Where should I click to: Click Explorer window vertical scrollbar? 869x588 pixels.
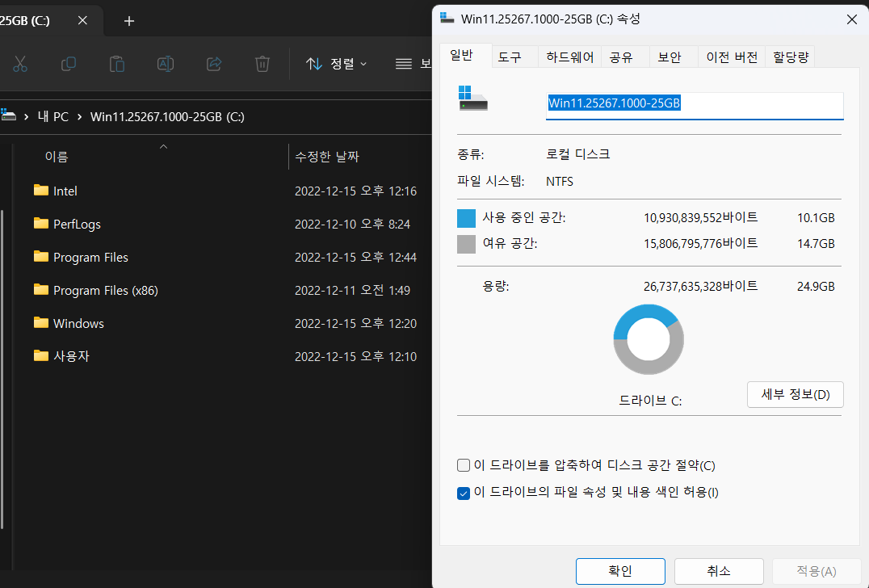tap(2, 368)
